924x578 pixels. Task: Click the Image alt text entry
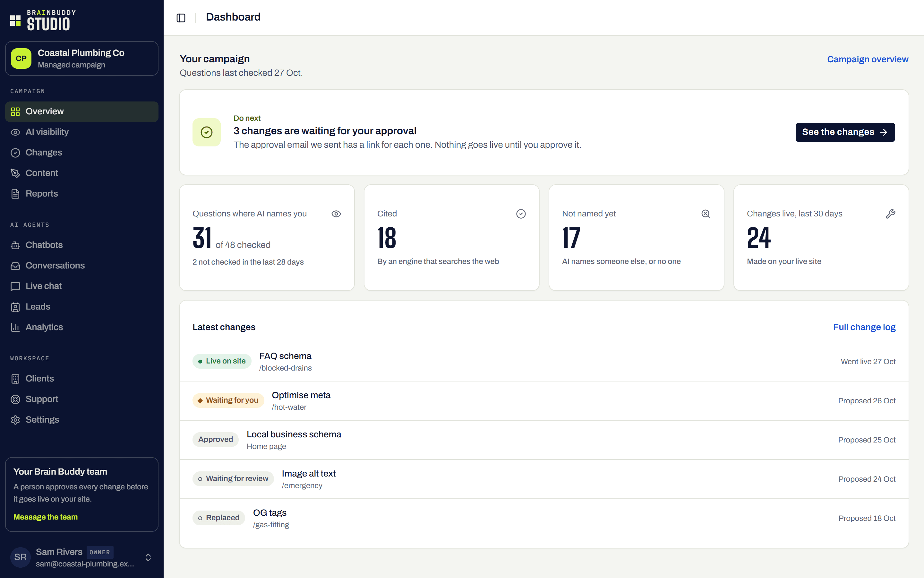(x=309, y=474)
